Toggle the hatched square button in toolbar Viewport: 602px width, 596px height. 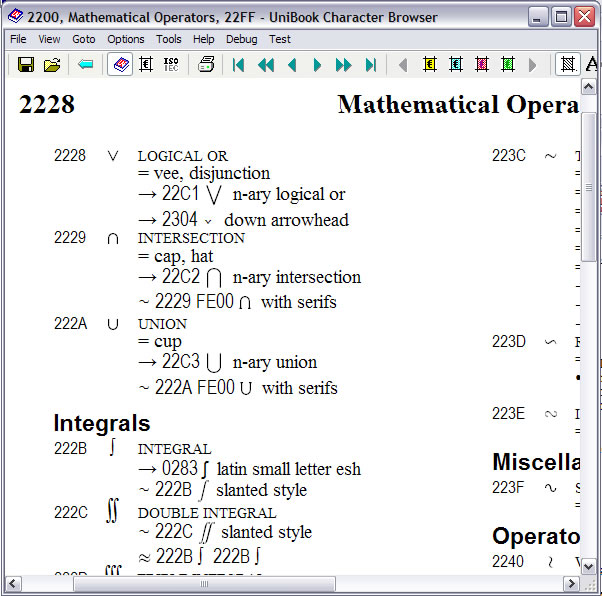(567, 65)
